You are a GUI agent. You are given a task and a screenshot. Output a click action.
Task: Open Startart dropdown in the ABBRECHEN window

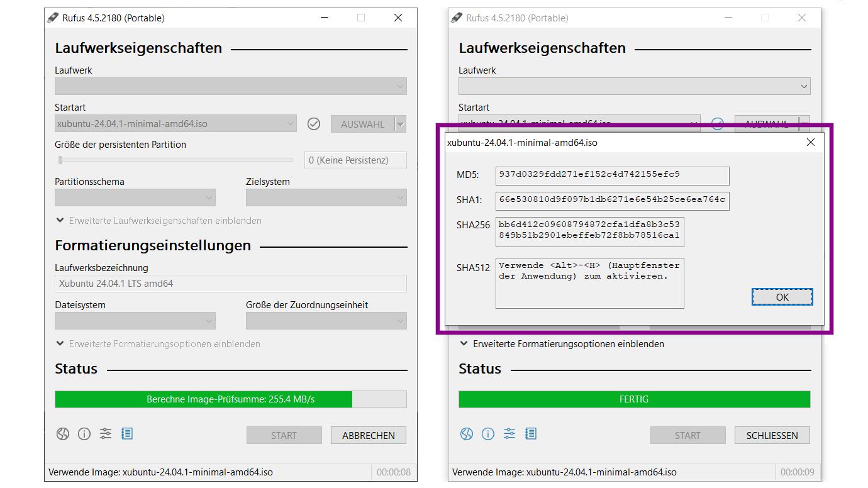click(175, 124)
